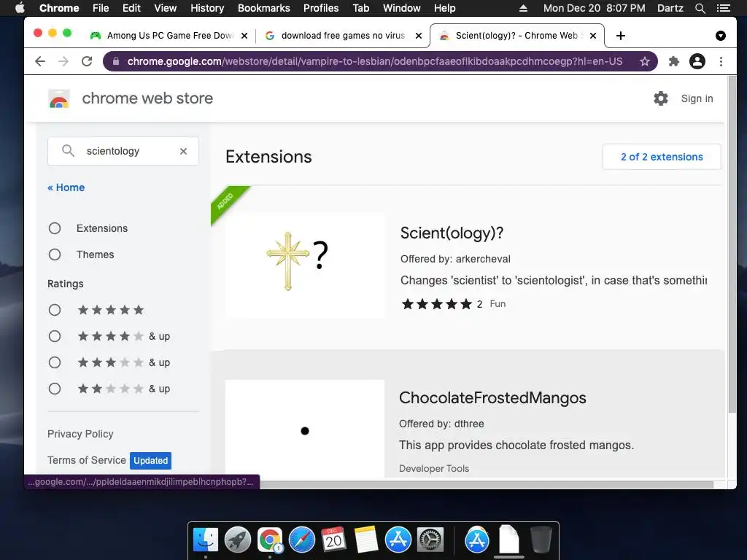Open Spotlight search in menu bar
Viewport: 747px width, 560px height.
[x=700, y=8]
